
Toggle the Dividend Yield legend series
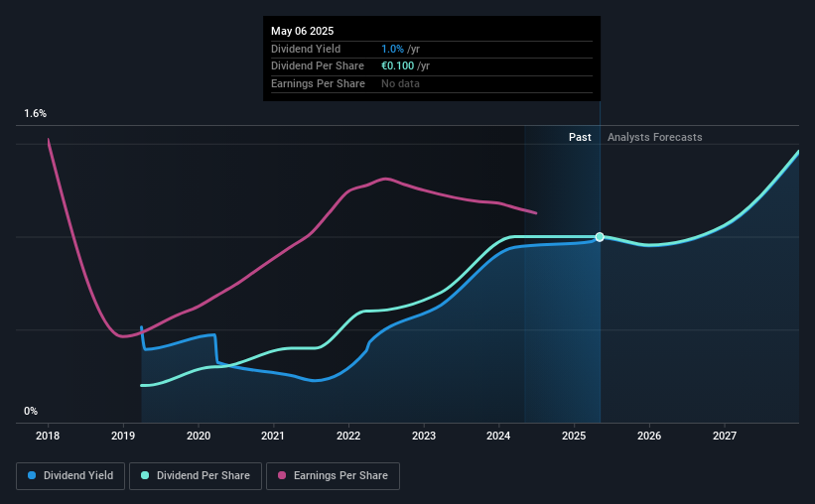point(70,476)
